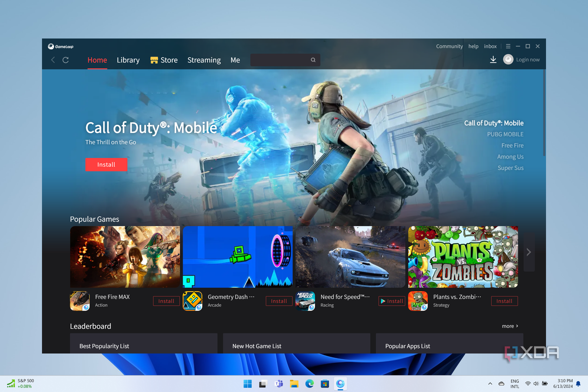
Task: Open Wi-Fi network settings in tray
Action: (528, 384)
